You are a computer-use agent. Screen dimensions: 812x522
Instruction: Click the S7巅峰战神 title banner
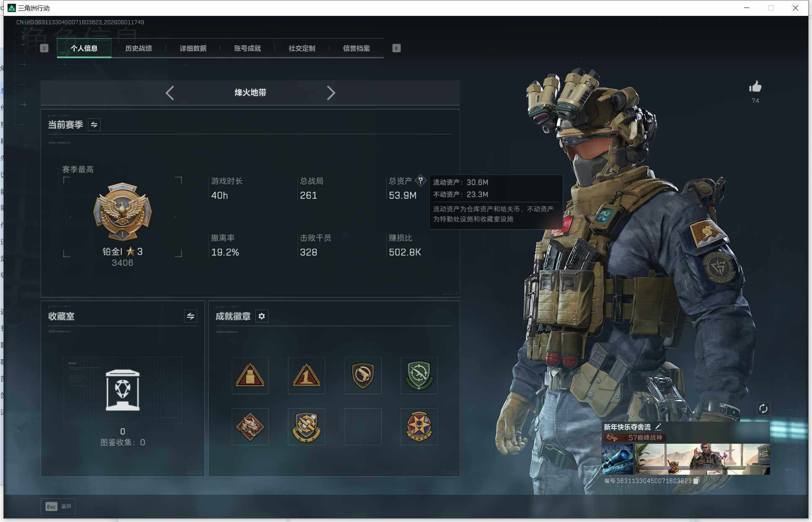point(635,437)
